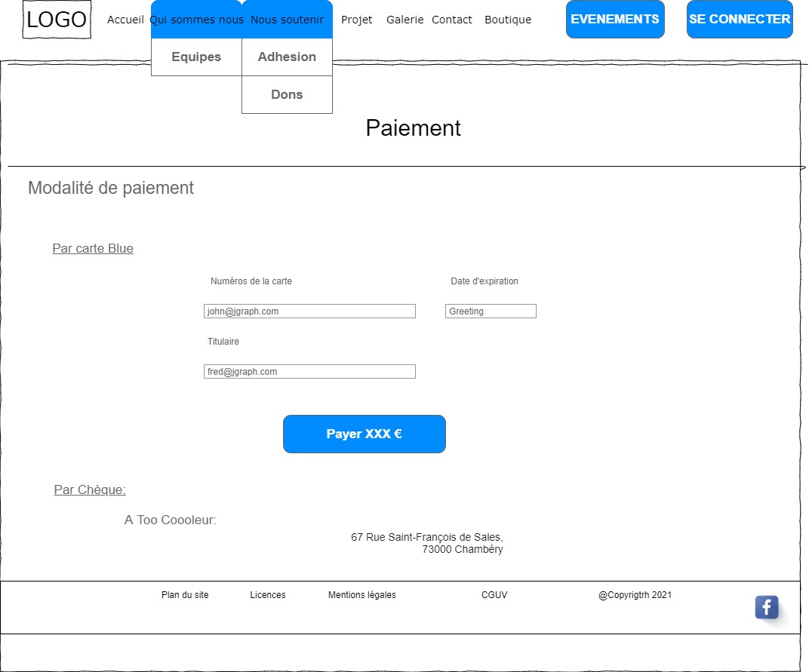Select Equipes from the submenu
The image size is (809, 672).
[x=196, y=57]
